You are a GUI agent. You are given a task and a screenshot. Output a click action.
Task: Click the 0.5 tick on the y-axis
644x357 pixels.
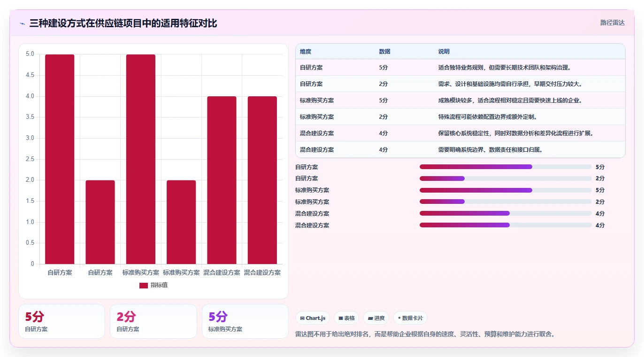30,243
